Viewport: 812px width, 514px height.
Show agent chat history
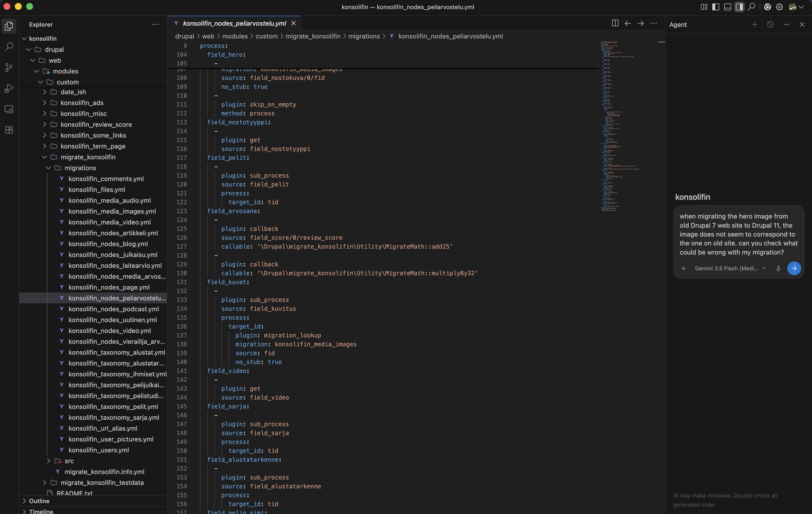click(770, 24)
